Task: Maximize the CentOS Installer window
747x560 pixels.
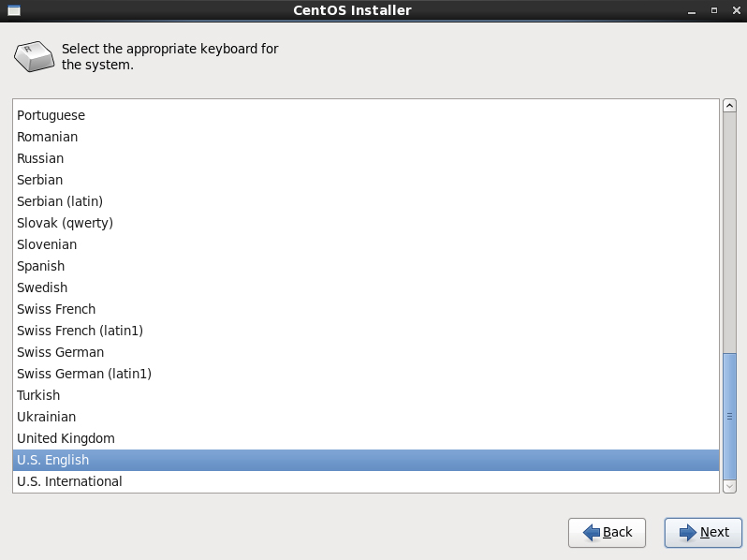Action: (713, 10)
